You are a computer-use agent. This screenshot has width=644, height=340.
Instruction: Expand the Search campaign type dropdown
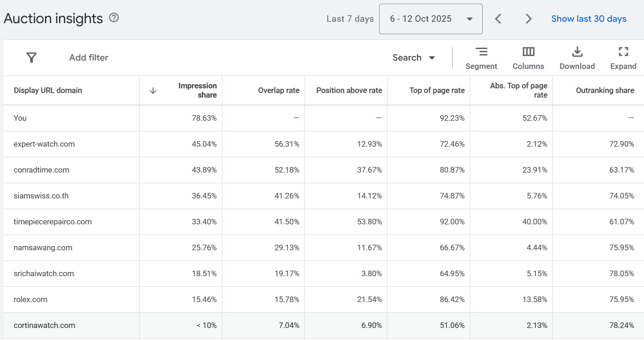(x=414, y=58)
